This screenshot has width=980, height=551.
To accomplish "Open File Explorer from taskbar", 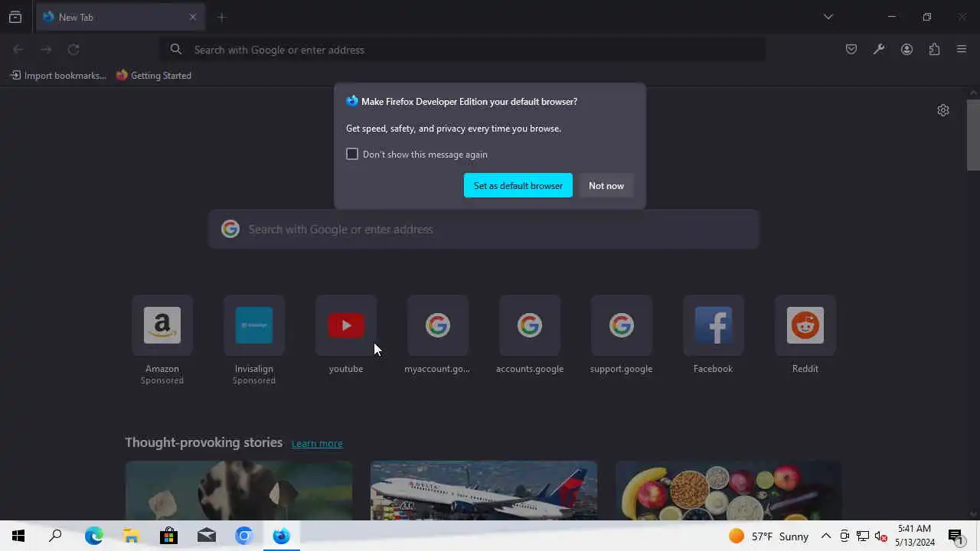I will coord(131,536).
